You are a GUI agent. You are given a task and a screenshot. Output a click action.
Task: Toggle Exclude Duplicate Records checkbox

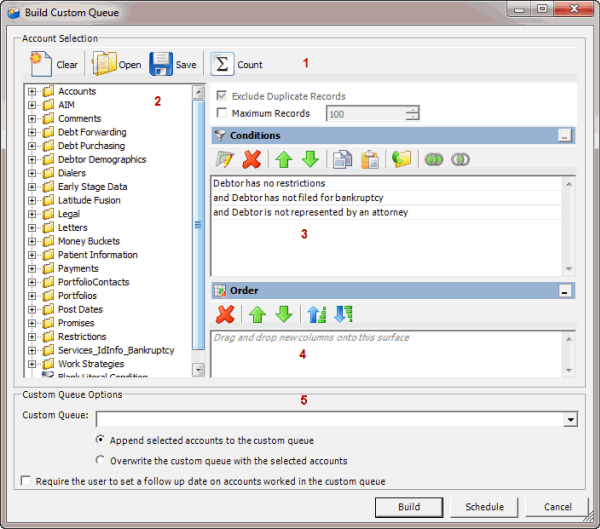pyautogui.click(x=221, y=95)
